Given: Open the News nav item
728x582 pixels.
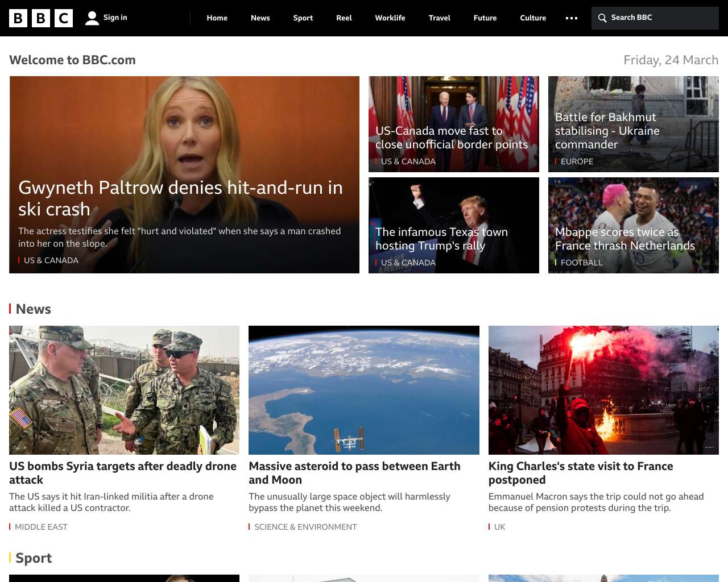Looking at the screenshot, I should pyautogui.click(x=260, y=18).
